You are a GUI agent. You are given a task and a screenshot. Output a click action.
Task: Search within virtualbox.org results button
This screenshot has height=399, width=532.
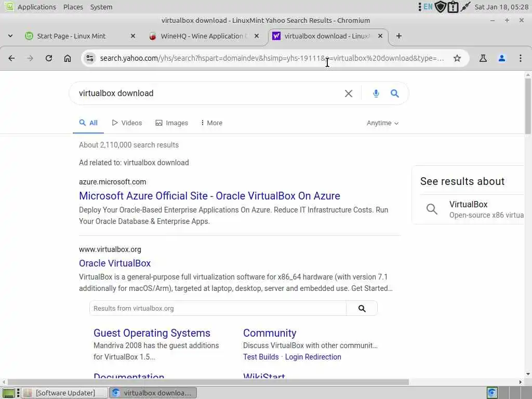pyautogui.click(x=362, y=309)
